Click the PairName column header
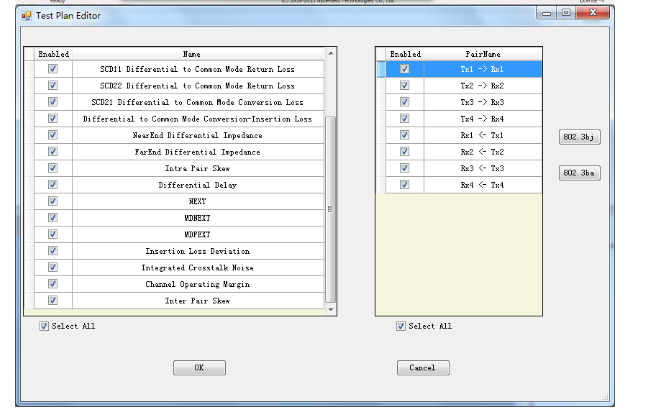Image resolution: width=652 pixels, height=419 pixels. [x=483, y=54]
